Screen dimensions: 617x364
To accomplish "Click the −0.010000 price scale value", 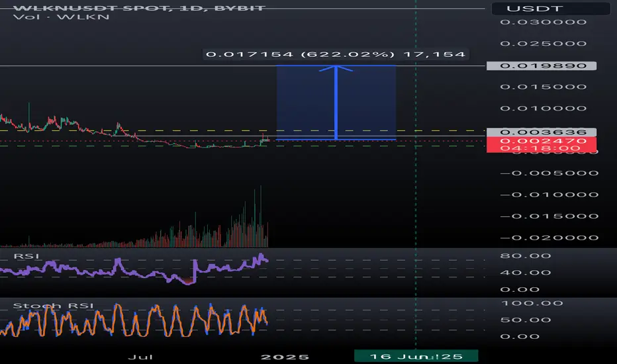I will point(549,195).
